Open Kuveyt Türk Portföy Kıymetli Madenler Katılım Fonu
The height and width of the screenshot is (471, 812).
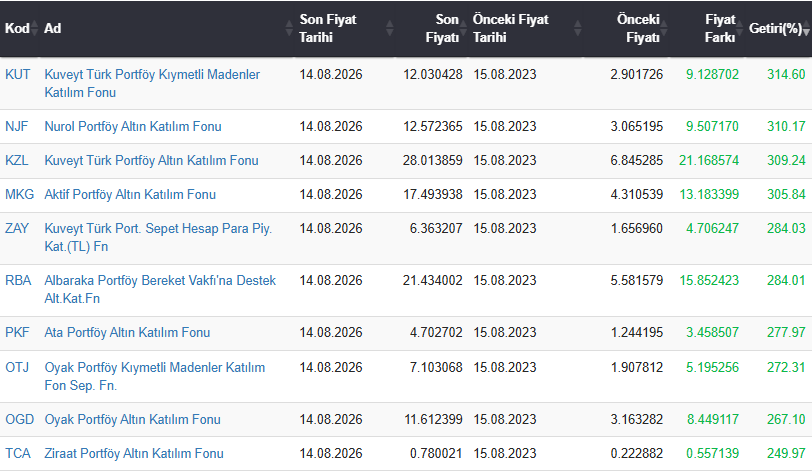(152, 83)
